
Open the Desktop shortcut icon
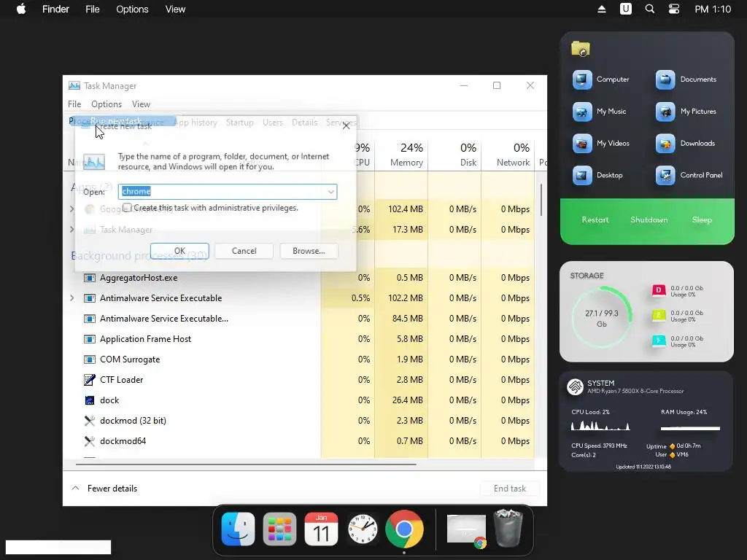pyautogui.click(x=582, y=175)
